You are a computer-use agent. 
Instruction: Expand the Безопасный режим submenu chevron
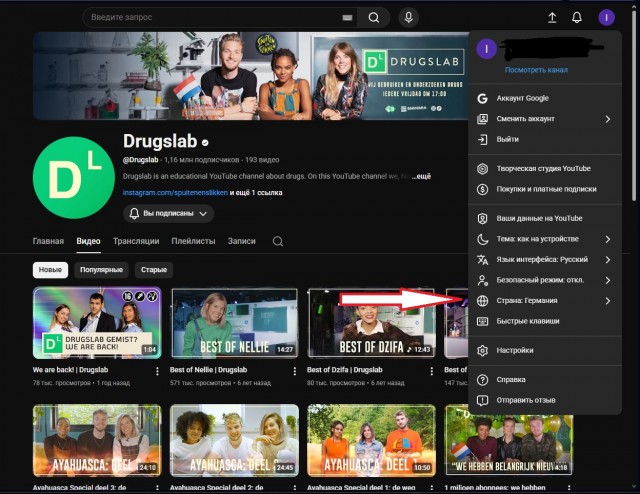607,280
